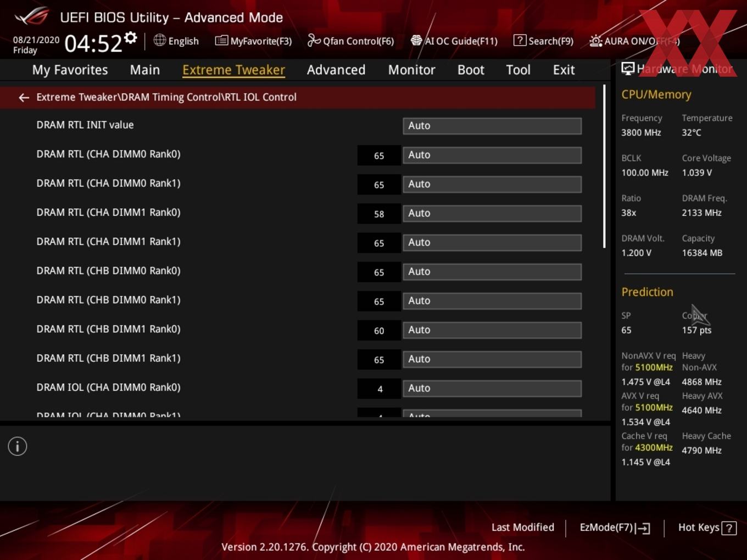The width and height of the screenshot is (747, 560).
Task: Select DRAM RTL INIT value label
Action: point(85,125)
